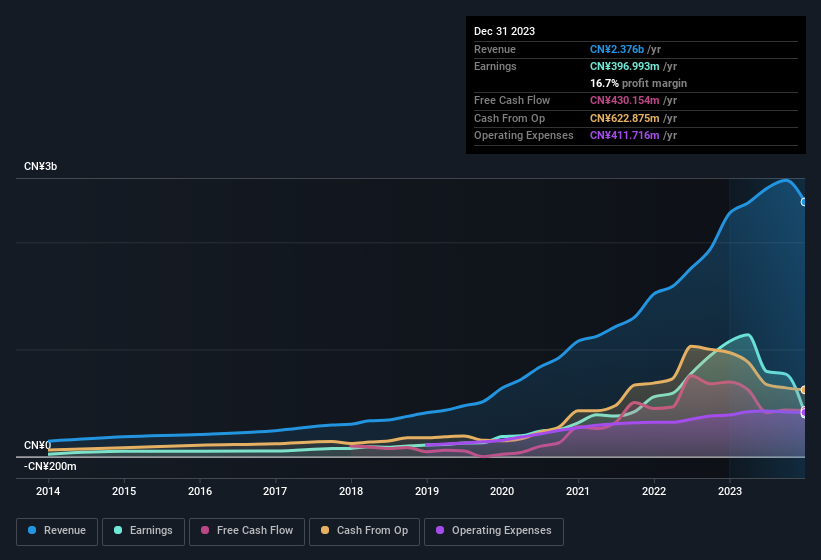Click the Cash From Op tooltip label
This screenshot has width=821, height=560.
[x=509, y=118]
